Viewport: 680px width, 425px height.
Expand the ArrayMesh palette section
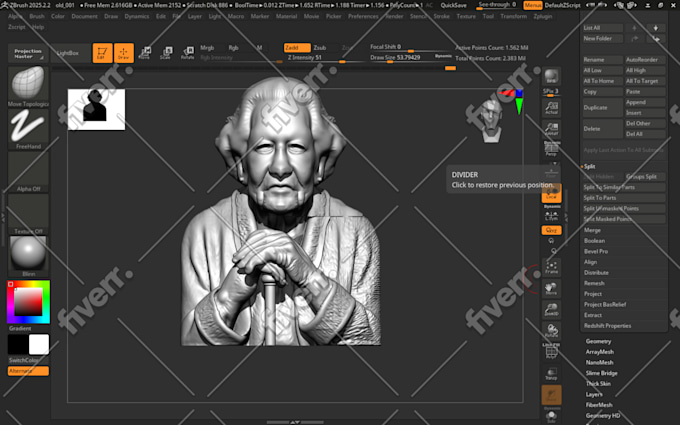pos(600,352)
